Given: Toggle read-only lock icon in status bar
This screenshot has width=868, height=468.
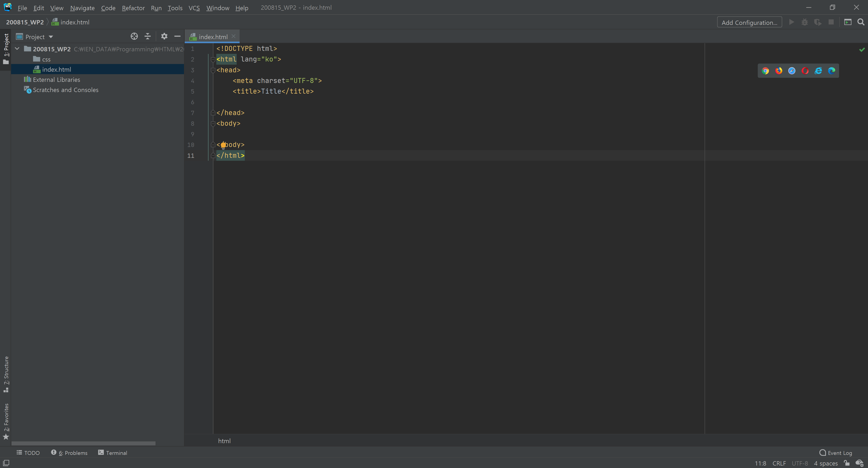Looking at the screenshot, I should click(x=847, y=463).
